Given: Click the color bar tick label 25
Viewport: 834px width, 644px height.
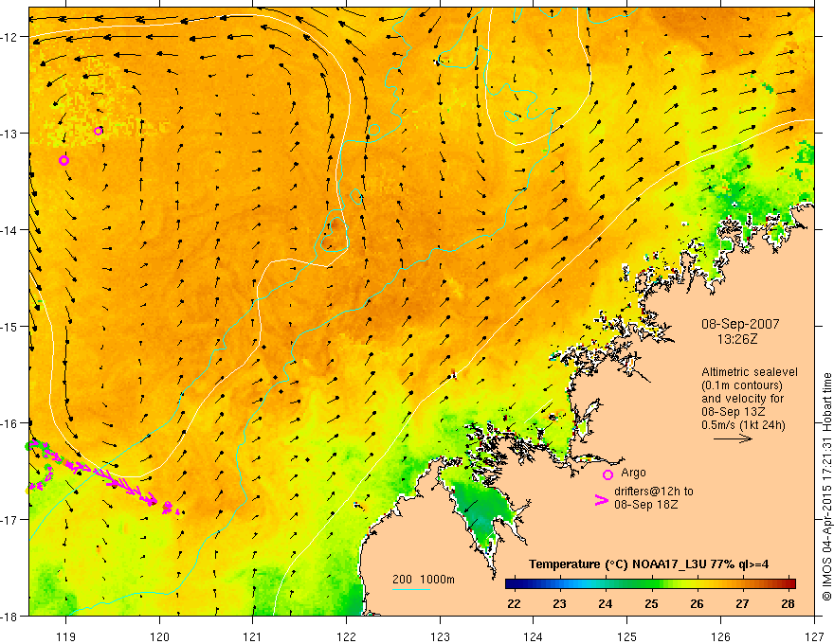Looking at the screenshot, I should point(651,603).
